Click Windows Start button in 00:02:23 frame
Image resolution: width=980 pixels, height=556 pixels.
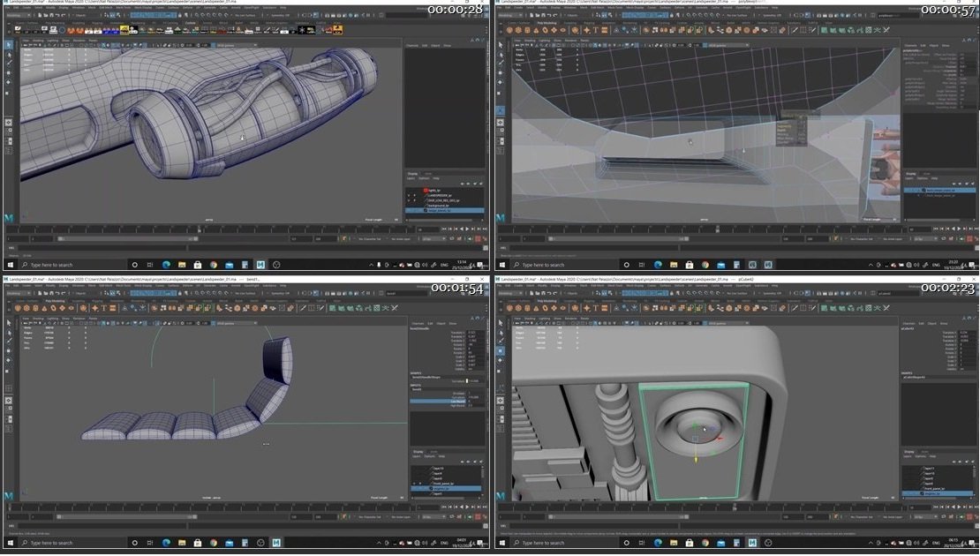click(x=501, y=543)
